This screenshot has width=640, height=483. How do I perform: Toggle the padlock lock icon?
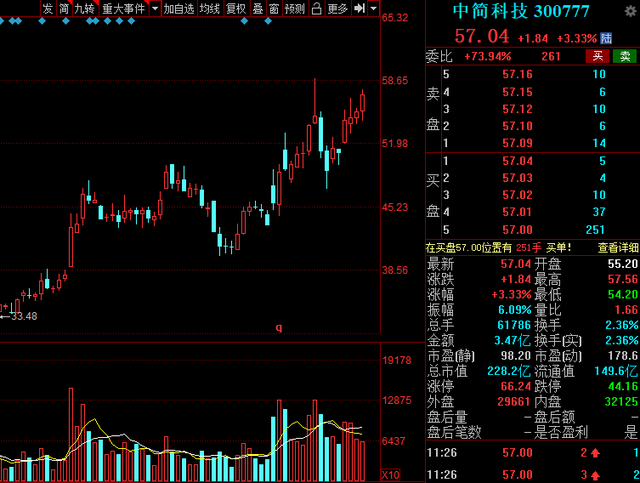(x=317, y=8)
